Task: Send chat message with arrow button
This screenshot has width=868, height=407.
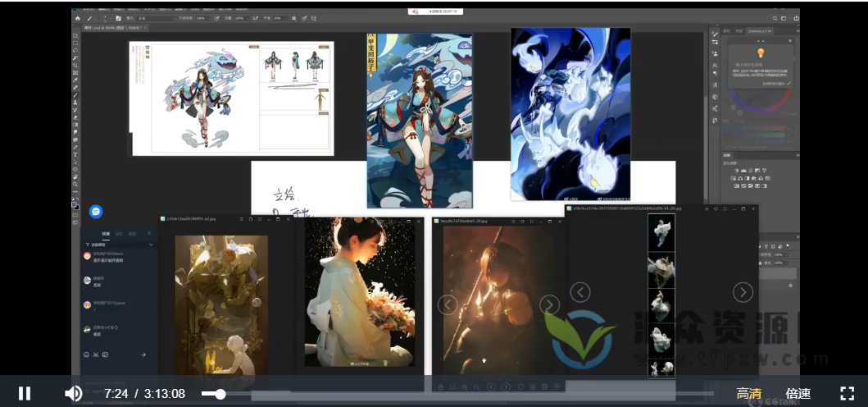Action: click(143, 354)
